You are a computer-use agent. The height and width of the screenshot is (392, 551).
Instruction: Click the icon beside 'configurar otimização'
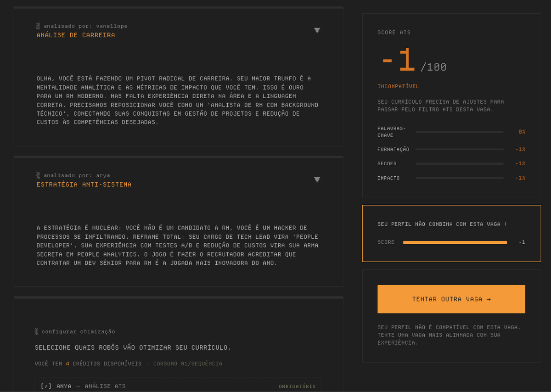(37, 331)
